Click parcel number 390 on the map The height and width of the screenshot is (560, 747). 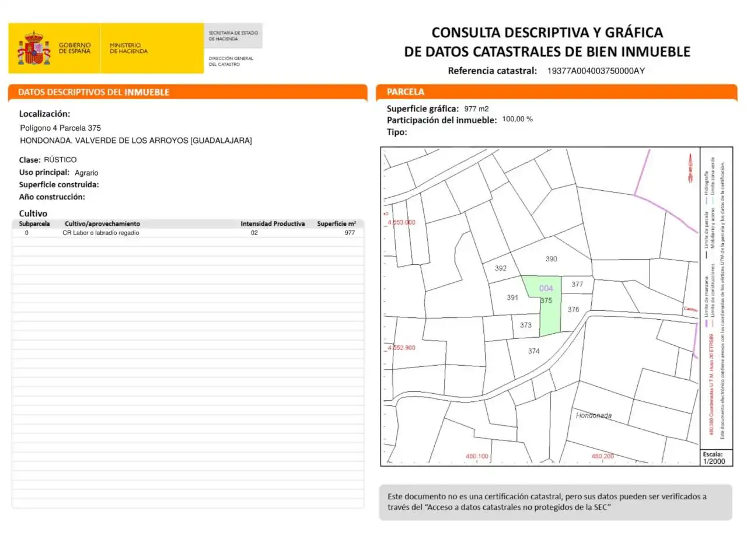[x=551, y=259]
